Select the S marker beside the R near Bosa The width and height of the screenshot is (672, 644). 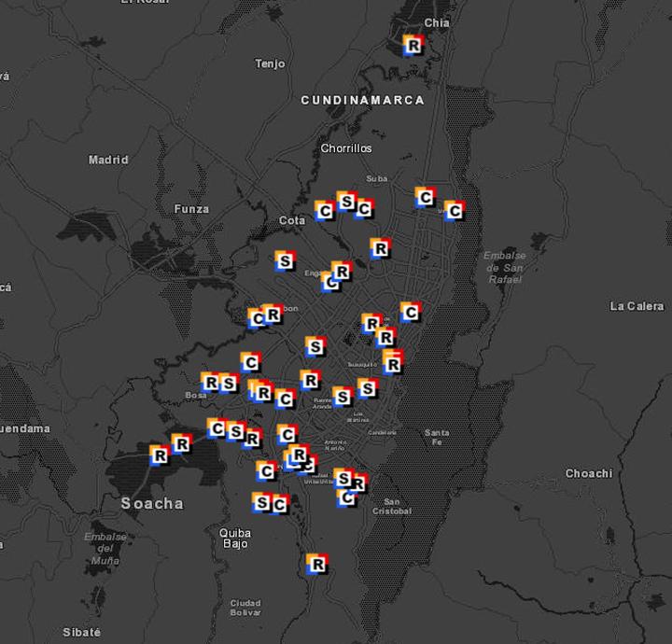[x=228, y=384]
